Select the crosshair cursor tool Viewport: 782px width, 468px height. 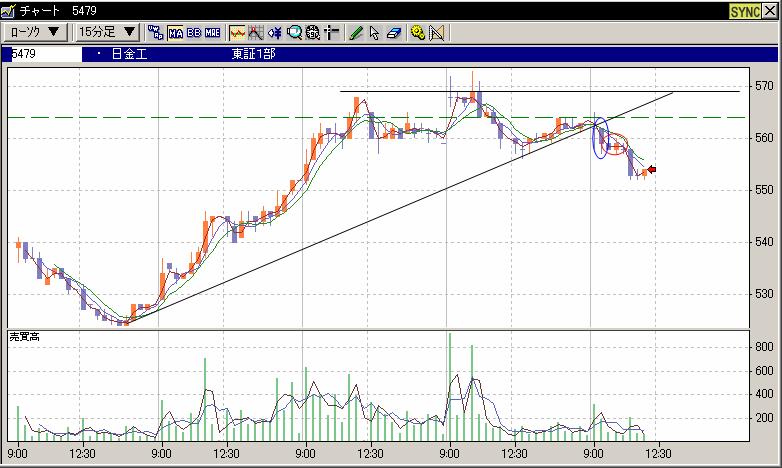[331, 33]
